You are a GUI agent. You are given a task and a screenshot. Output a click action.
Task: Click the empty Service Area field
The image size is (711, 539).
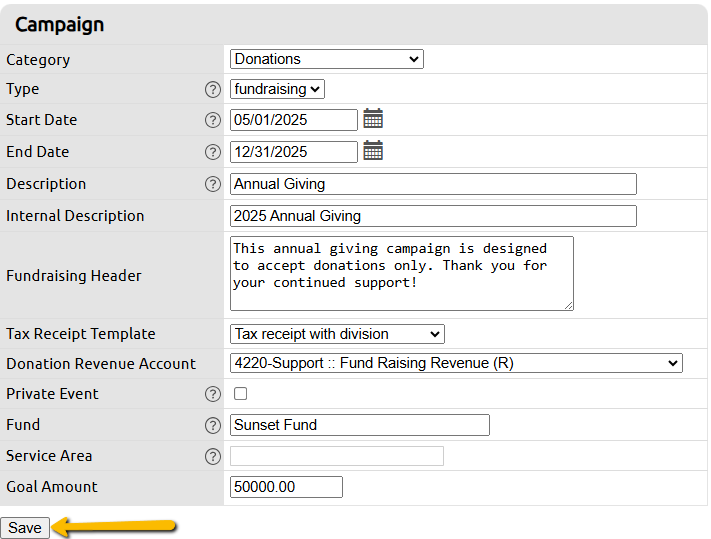tap(336, 456)
